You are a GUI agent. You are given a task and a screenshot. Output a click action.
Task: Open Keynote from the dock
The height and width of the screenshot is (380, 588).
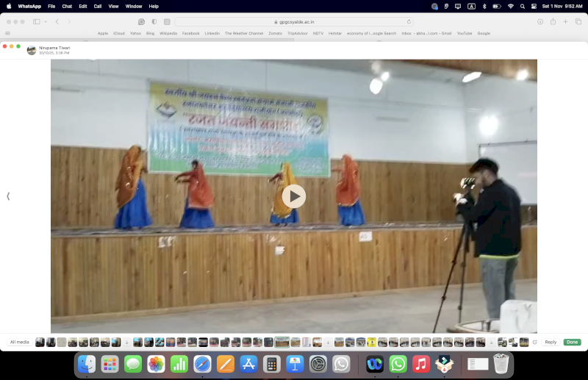[x=295, y=364]
